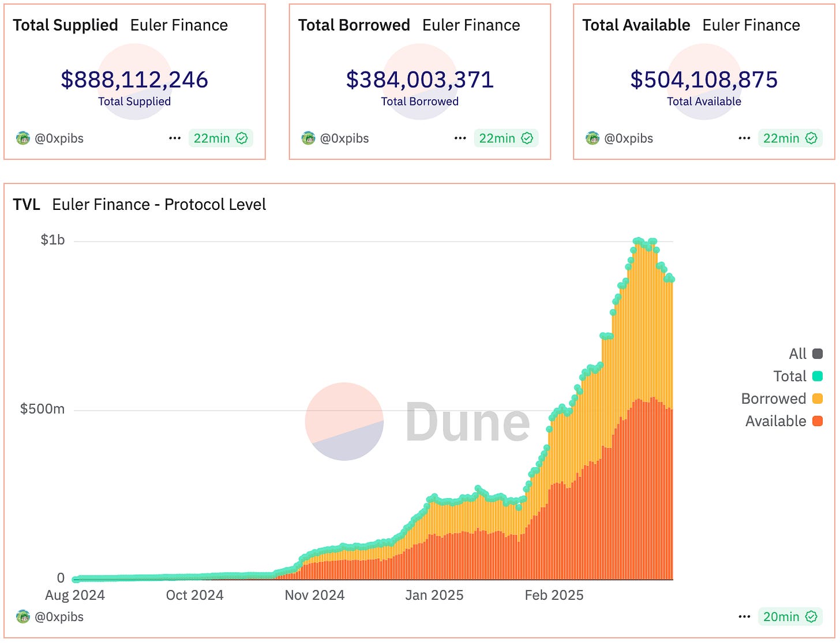Open Total Available card title
840x643 pixels.
click(x=636, y=25)
